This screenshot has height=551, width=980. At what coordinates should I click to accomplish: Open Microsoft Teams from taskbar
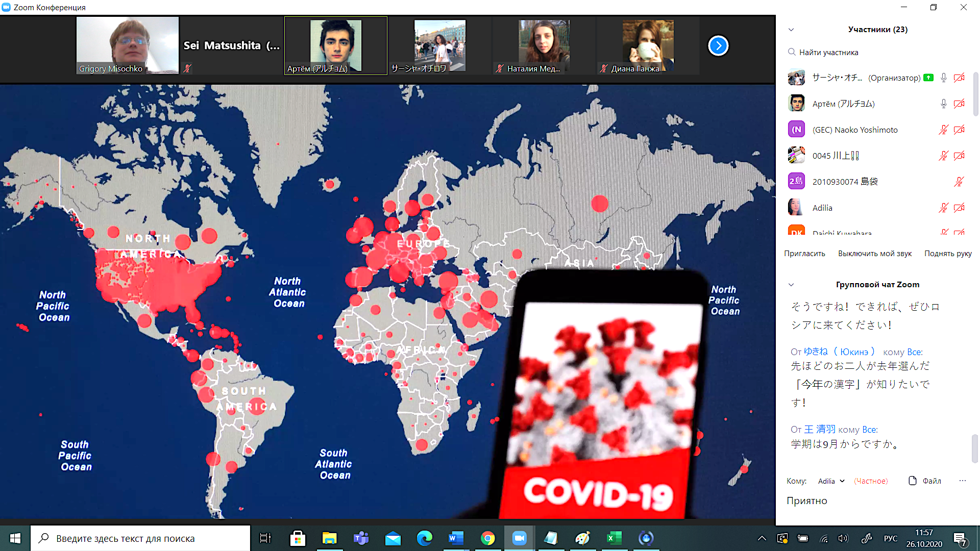coord(361,538)
